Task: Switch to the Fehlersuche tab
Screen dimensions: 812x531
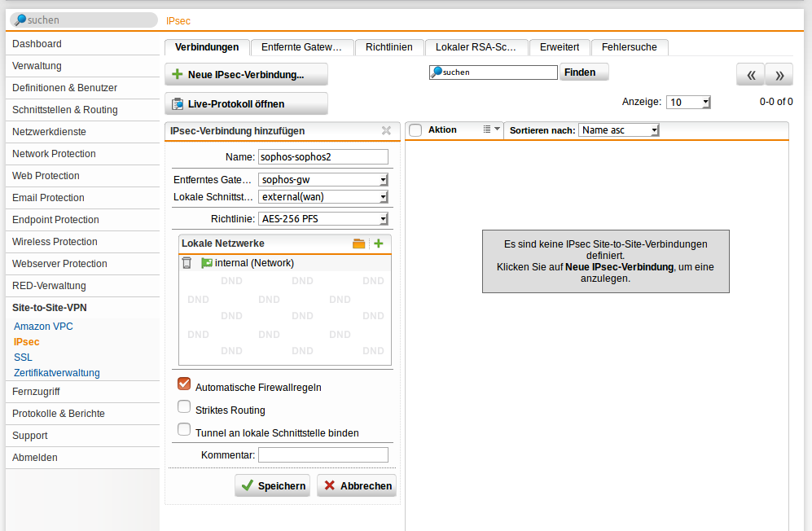Action: (630, 47)
